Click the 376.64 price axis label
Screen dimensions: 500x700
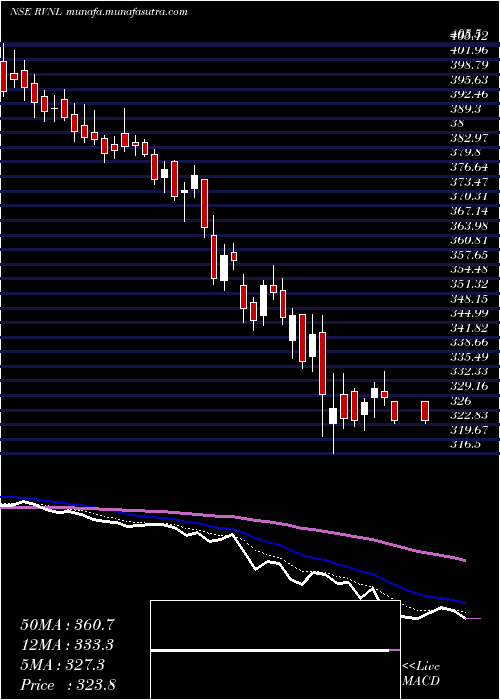pyautogui.click(x=468, y=167)
